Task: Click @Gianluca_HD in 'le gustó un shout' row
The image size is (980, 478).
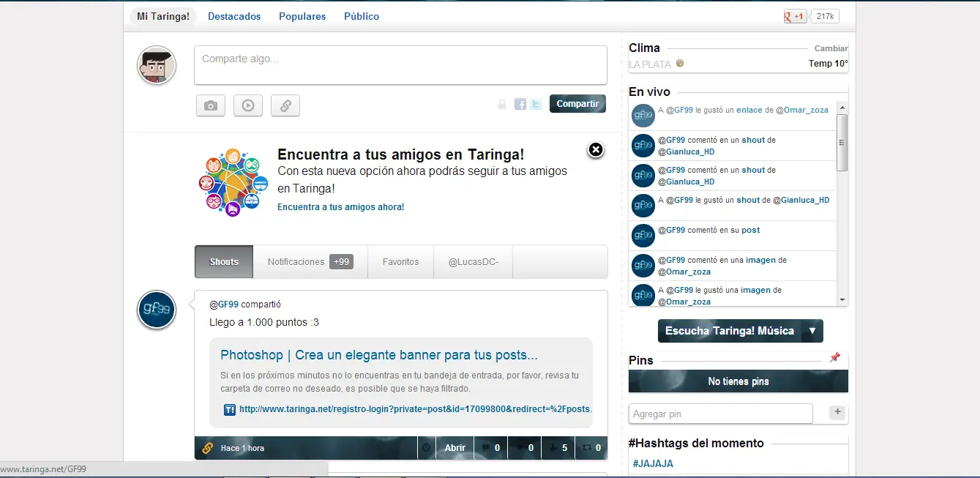Action: [801, 200]
